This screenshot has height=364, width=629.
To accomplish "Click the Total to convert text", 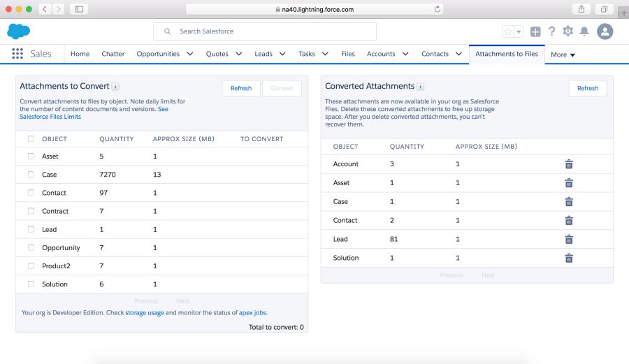I will [x=276, y=327].
